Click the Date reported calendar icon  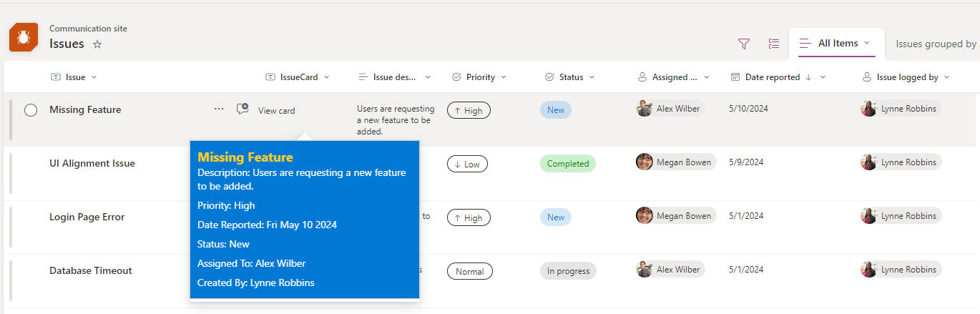[735, 77]
